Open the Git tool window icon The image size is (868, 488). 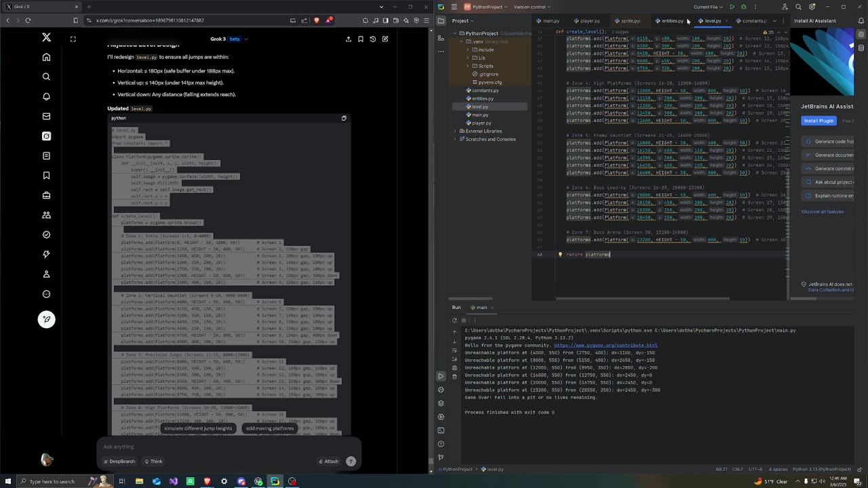(441, 457)
